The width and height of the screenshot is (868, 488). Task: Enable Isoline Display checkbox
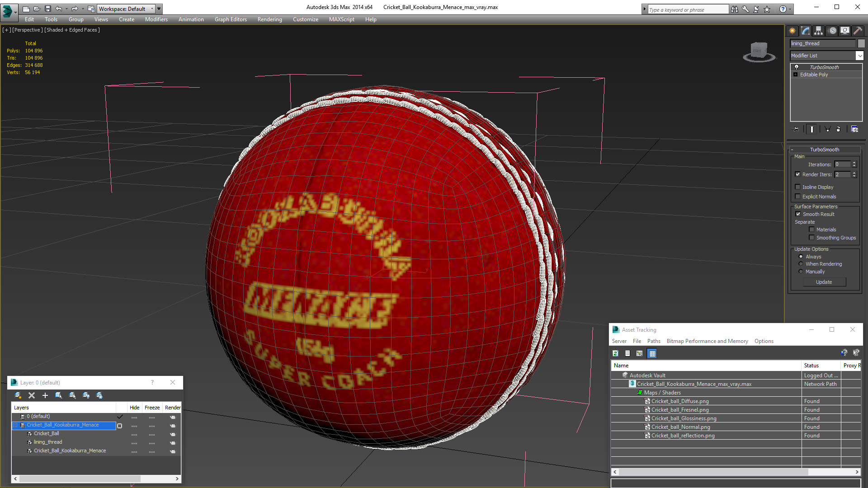tap(798, 187)
